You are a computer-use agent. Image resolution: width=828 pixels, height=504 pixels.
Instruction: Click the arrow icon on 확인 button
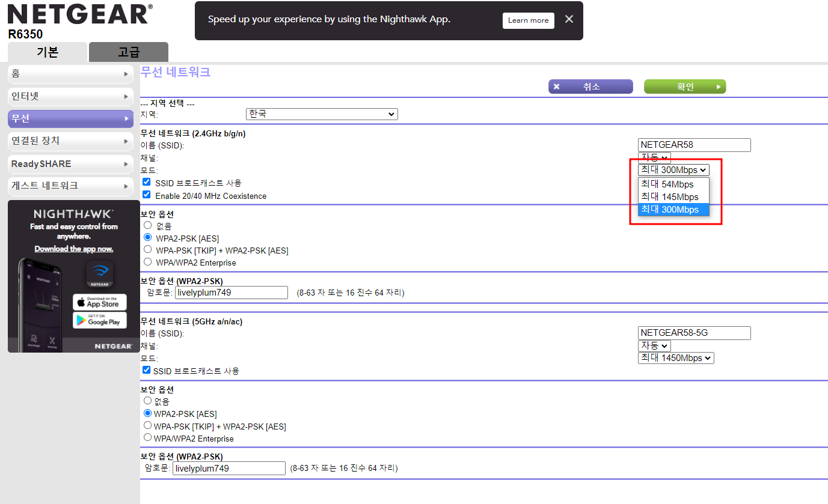[x=719, y=87]
